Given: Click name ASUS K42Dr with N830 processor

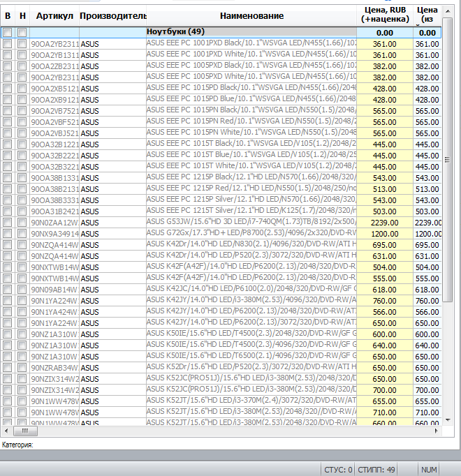Looking at the screenshot, I should (x=251, y=244).
